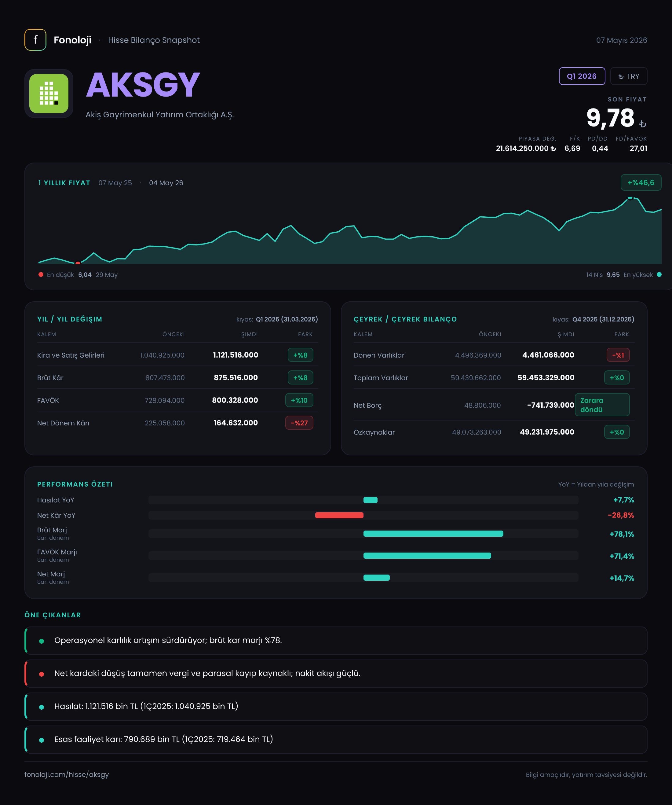Click the green bullet of brüt kar marjı highlight

tap(41, 641)
